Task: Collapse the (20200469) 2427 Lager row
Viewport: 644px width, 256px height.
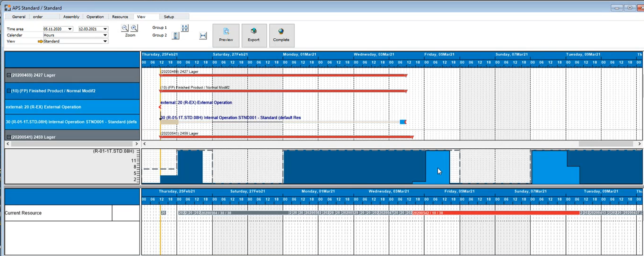Action: 9,75
